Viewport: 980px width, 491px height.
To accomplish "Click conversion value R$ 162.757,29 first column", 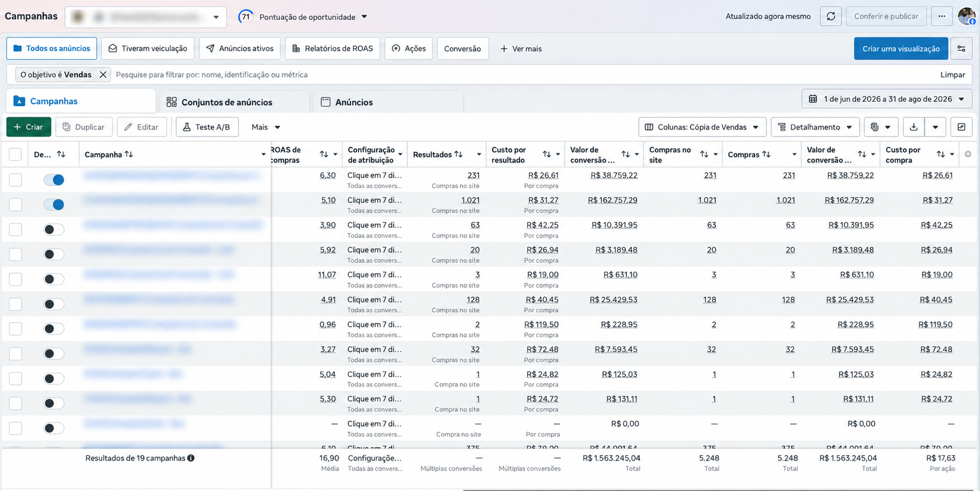I will coord(613,200).
